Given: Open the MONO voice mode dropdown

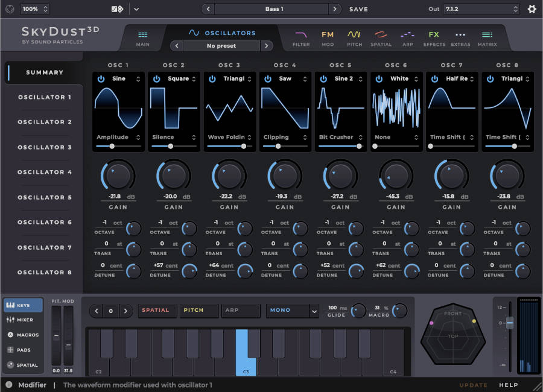Looking at the screenshot, I should 292,311.
